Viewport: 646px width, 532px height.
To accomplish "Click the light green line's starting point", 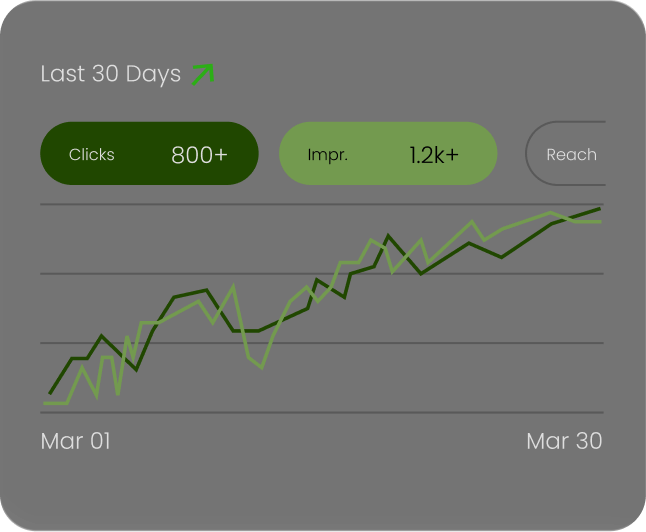I will pyautogui.click(x=44, y=403).
